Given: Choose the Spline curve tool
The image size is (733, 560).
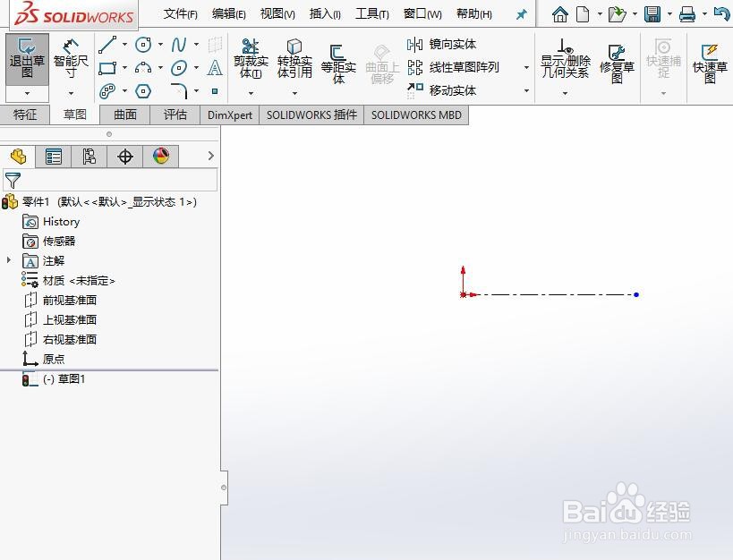Looking at the screenshot, I should (178, 43).
